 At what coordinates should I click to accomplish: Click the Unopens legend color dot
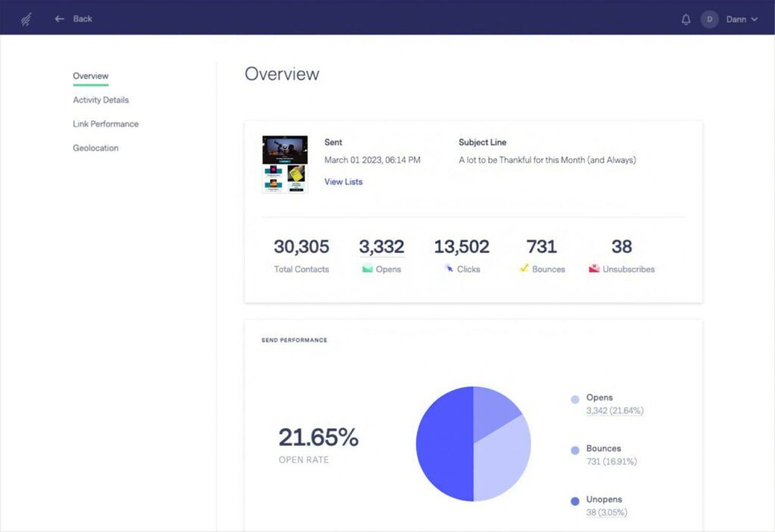(x=574, y=500)
